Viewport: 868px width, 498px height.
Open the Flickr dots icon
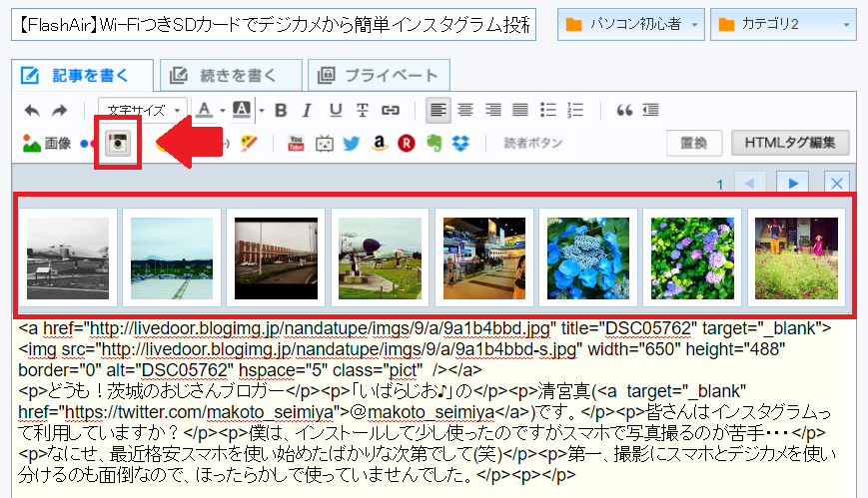point(87,144)
